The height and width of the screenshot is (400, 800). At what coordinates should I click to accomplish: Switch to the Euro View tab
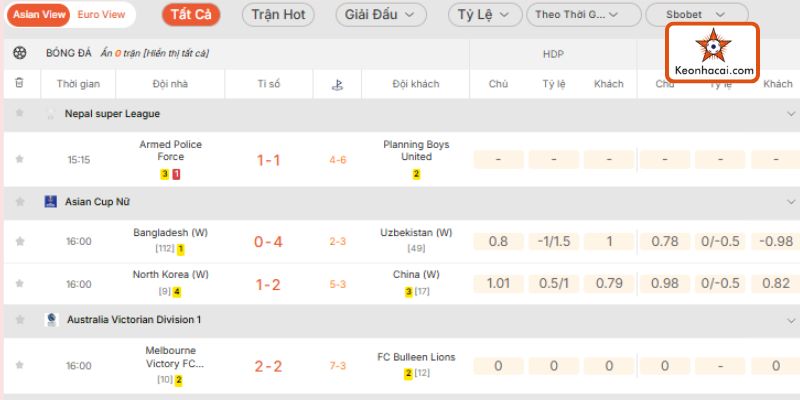point(102,14)
